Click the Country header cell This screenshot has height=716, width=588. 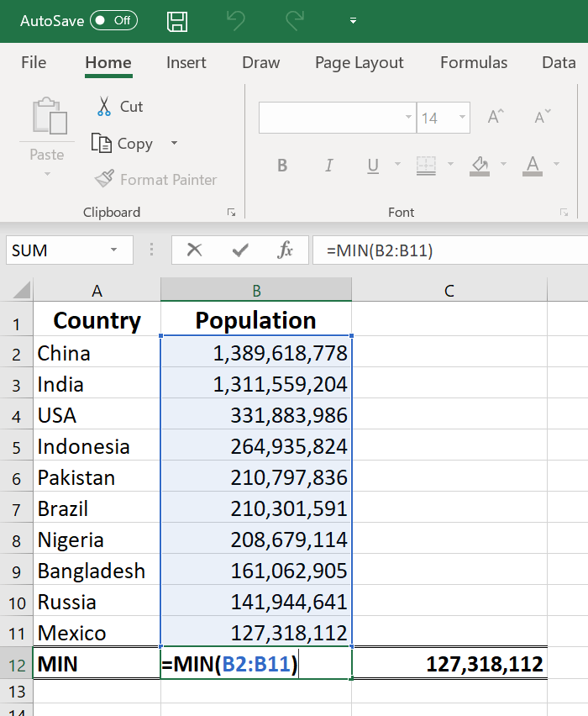tap(97, 319)
